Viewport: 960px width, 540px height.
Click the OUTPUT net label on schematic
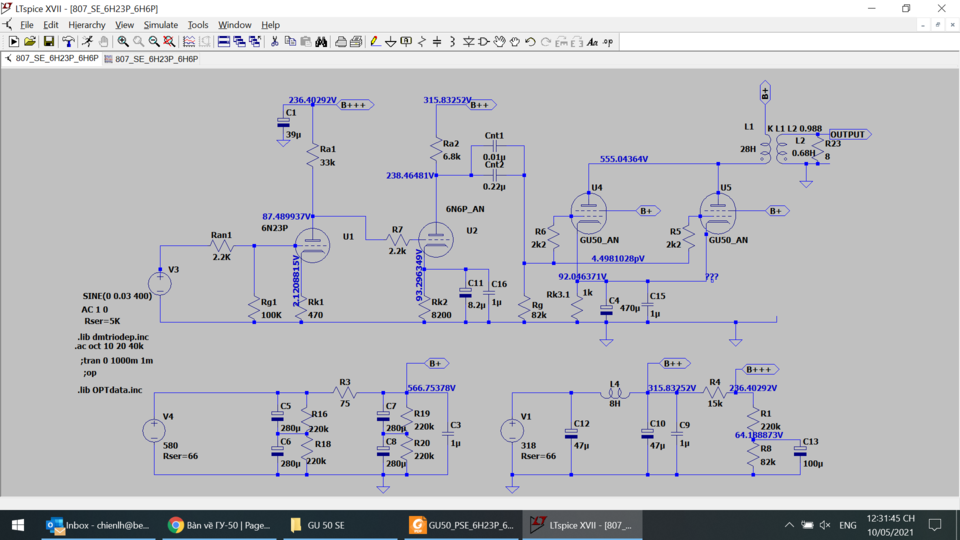pos(847,134)
